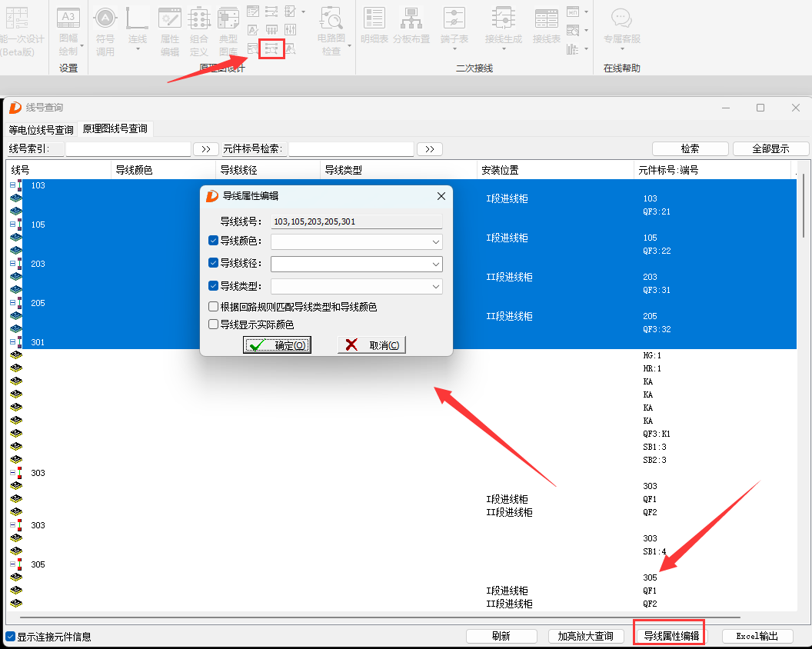Close the 导线属性编辑 dialog
This screenshot has height=649, width=812.
click(441, 196)
